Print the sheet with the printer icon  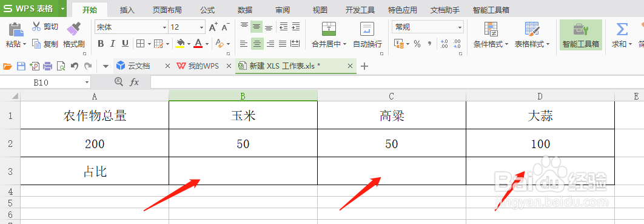48,66
